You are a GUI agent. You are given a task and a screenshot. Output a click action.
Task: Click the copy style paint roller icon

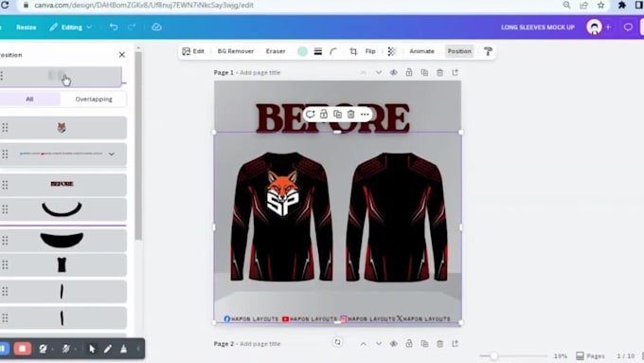[x=488, y=51]
